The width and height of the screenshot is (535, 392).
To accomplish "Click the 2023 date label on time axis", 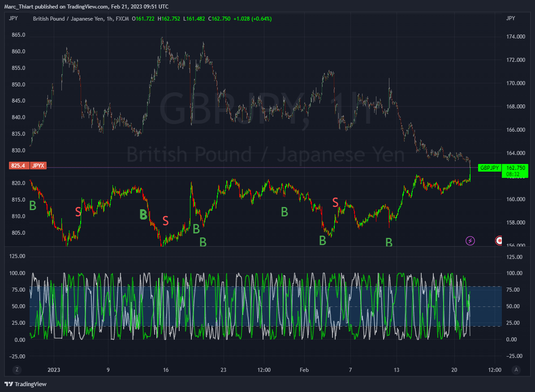I will pos(54,370).
